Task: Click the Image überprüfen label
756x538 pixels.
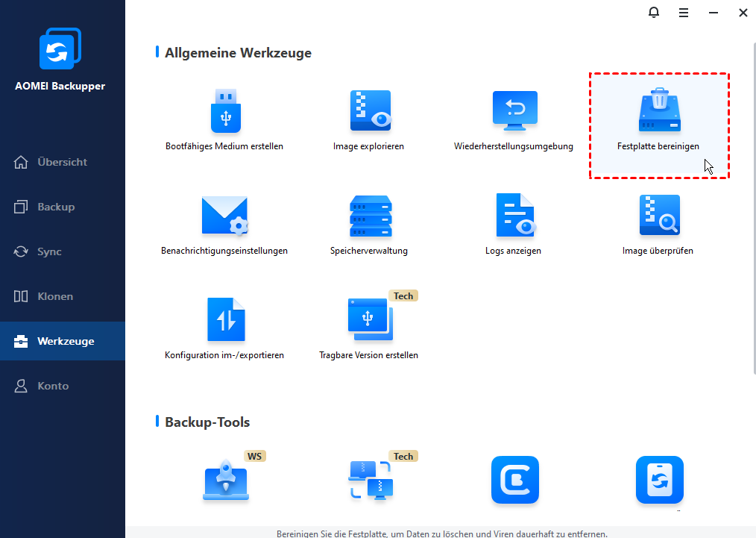Action: coord(658,251)
